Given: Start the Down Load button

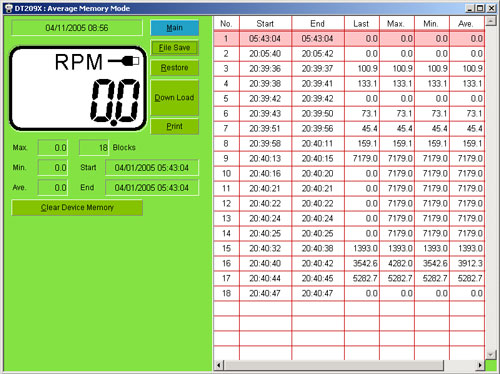Looking at the screenshot, I should [x=175, y=98].
